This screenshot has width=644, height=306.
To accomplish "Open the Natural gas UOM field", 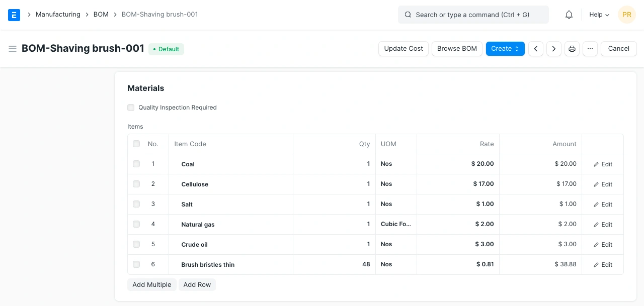I will tap(396, 224).
